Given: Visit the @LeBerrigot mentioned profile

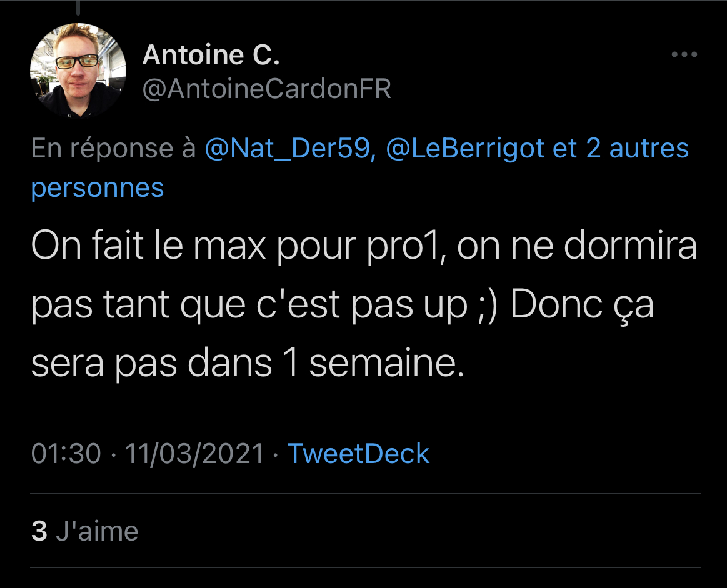Looking at the screenshot, I should click(x=464, y=149).
